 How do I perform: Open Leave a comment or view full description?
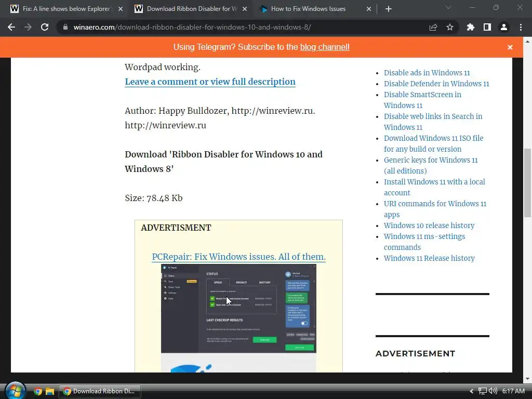click(x=210, y=82)
